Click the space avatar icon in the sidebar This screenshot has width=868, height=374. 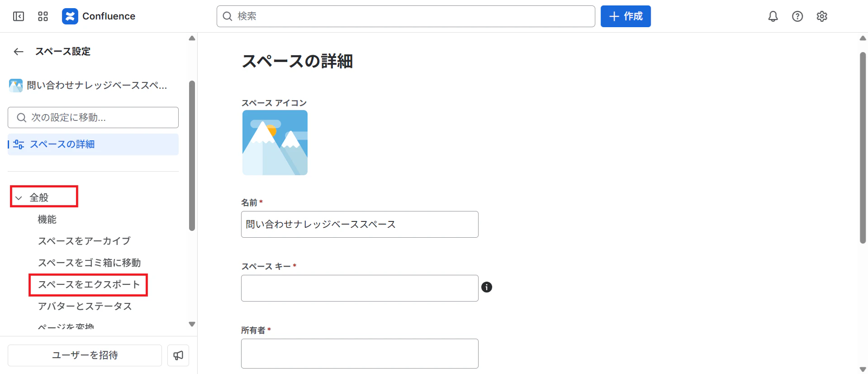[16, 86]
